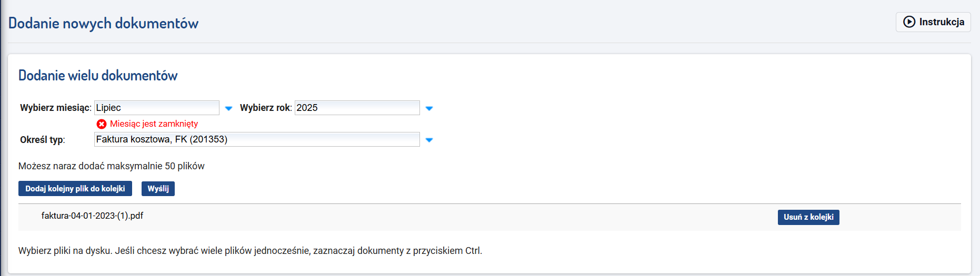Click the Faktura kosztowa, FK type field
The width and height of the screenshot is (980, 276).
coord(257,139)
